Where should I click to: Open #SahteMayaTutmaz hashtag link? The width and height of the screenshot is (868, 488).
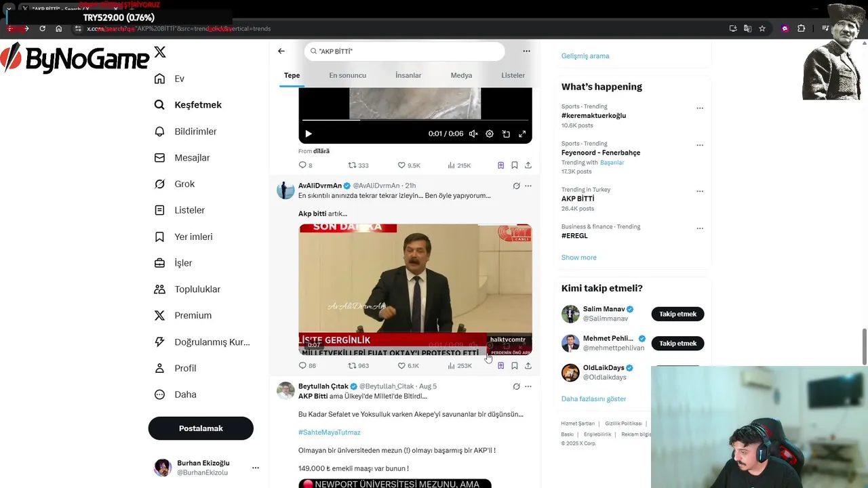pos(329,432)
